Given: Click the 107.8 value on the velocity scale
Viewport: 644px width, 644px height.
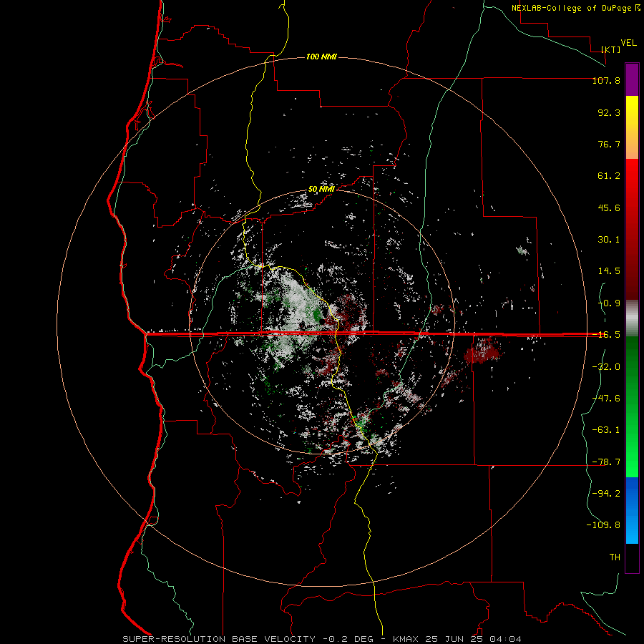Looking at the screenshot, I should click(606, 80).
